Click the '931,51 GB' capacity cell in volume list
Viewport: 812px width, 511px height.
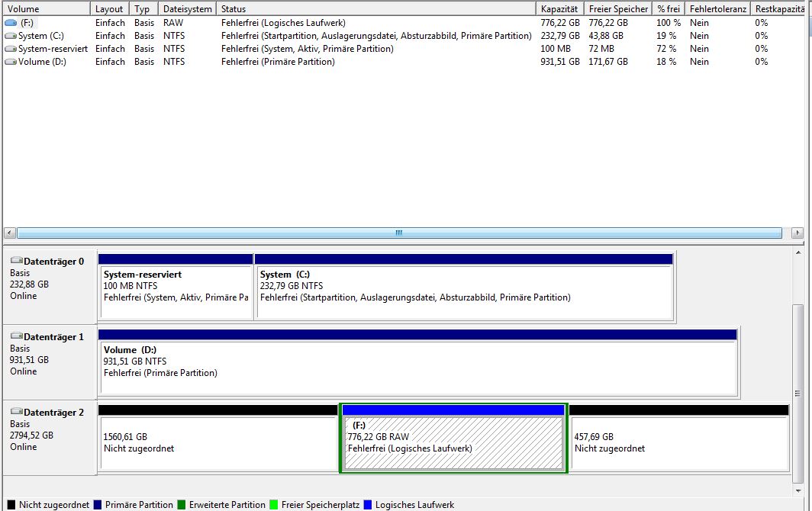[x=560, y=62]
